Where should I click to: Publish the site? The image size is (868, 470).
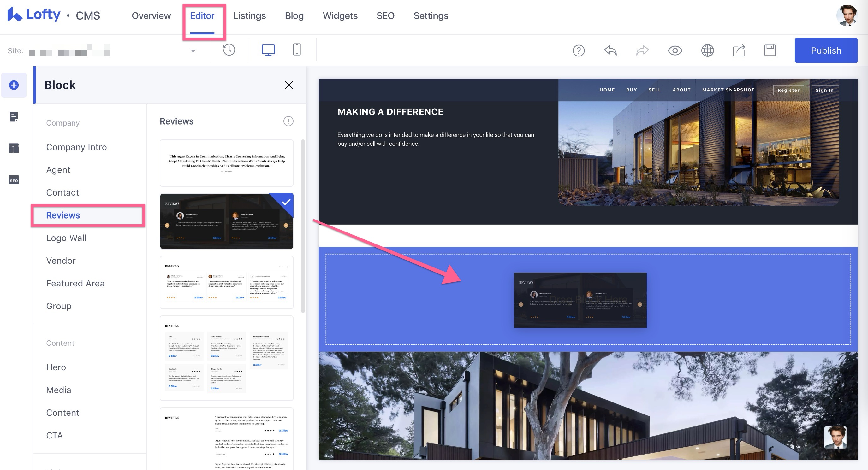tap(826, 50)
